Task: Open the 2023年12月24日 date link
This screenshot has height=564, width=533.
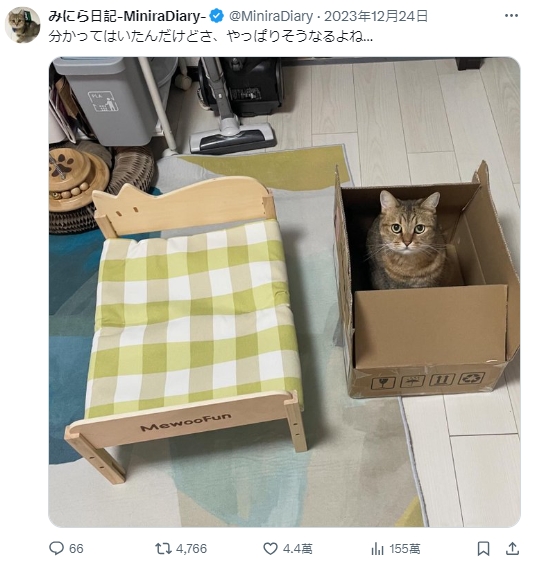Action: [x=376, y=16]
